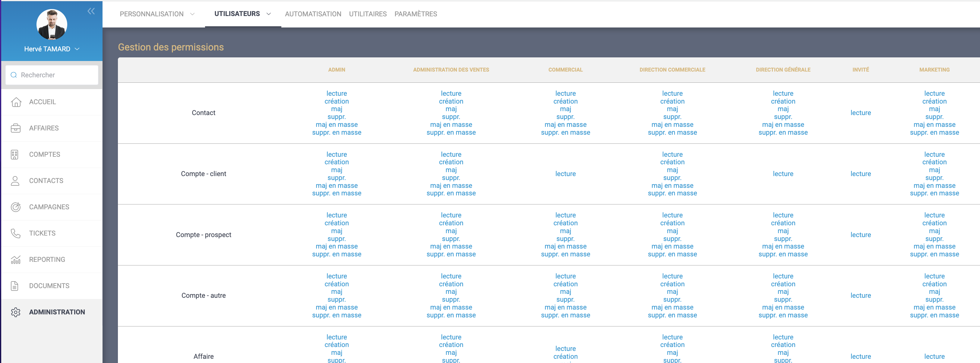The width and height of the screenshot is (980, 363).
Task: Click the Tickets phone icon
Action: pos(16,233)
